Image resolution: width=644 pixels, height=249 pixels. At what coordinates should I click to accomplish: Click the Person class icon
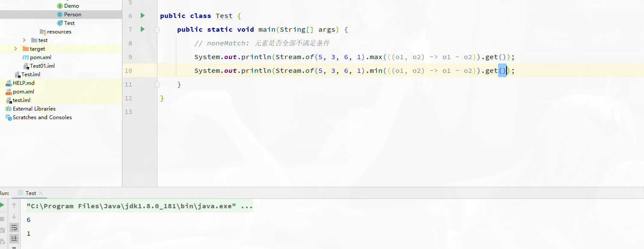[x=60, y=15]
